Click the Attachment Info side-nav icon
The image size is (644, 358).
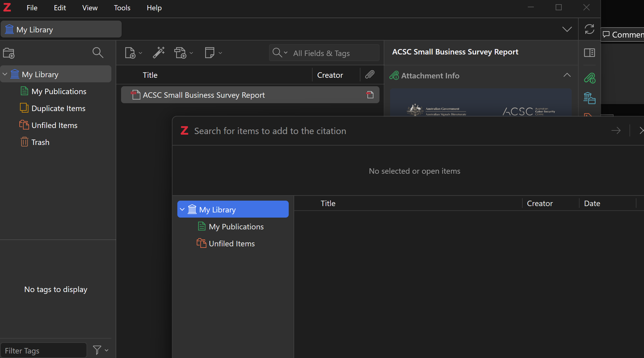point(589,78)
